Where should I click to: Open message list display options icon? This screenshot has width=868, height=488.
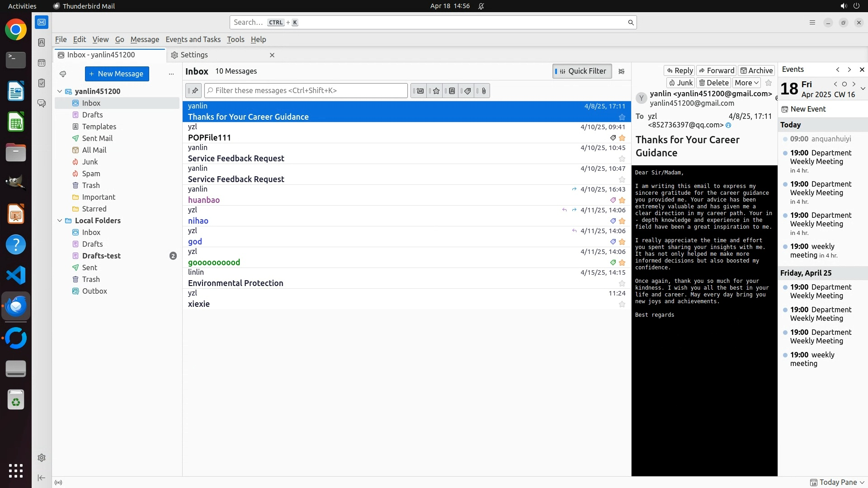[x=622, y=71]
